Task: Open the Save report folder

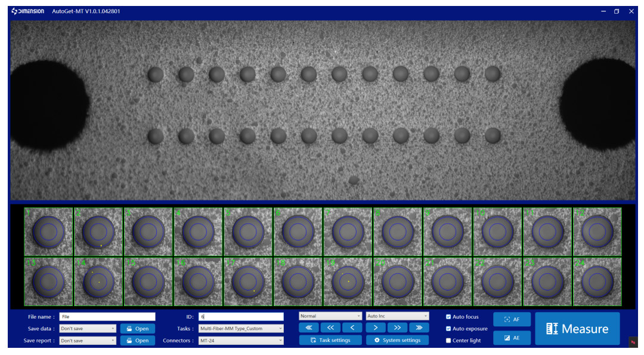Action: [138, 341]
